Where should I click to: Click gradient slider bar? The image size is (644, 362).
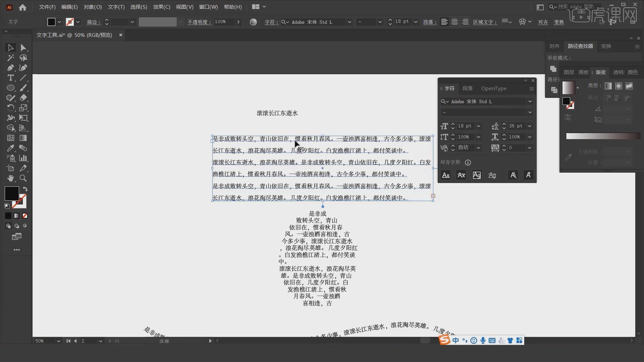(603, 136)
